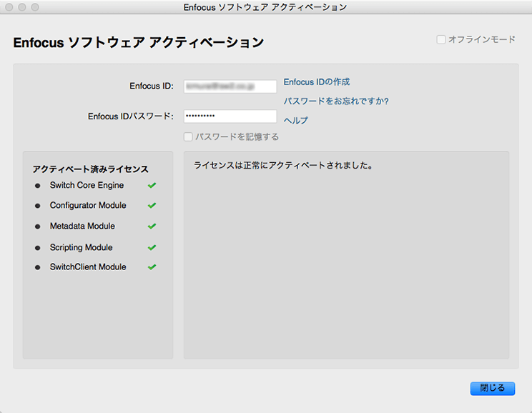Focus the Enfocus IDパスワード field
The image size is (532, 413).
(x=230, y=116)
